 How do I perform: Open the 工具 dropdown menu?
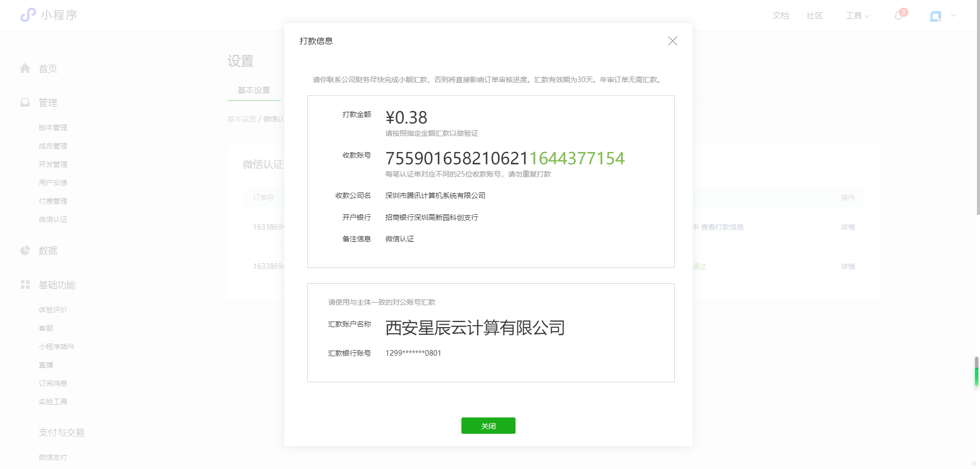[x=857, y=16]
